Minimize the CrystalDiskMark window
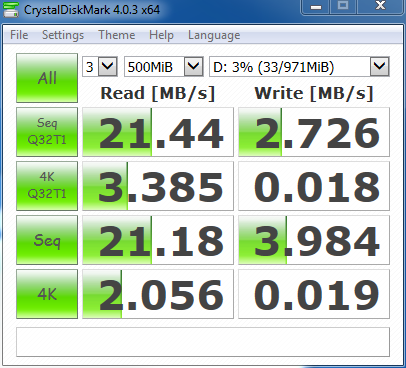 pyautogui.click(x=316, y=7)
